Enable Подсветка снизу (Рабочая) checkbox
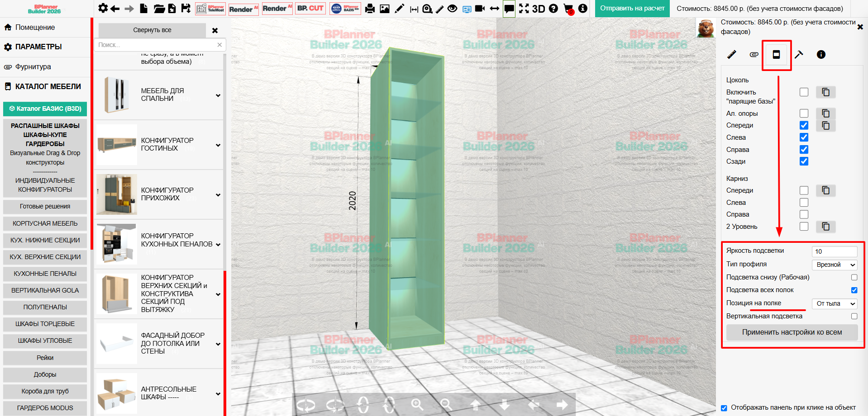This screenshot has height=416, width=868. [854, 277]
